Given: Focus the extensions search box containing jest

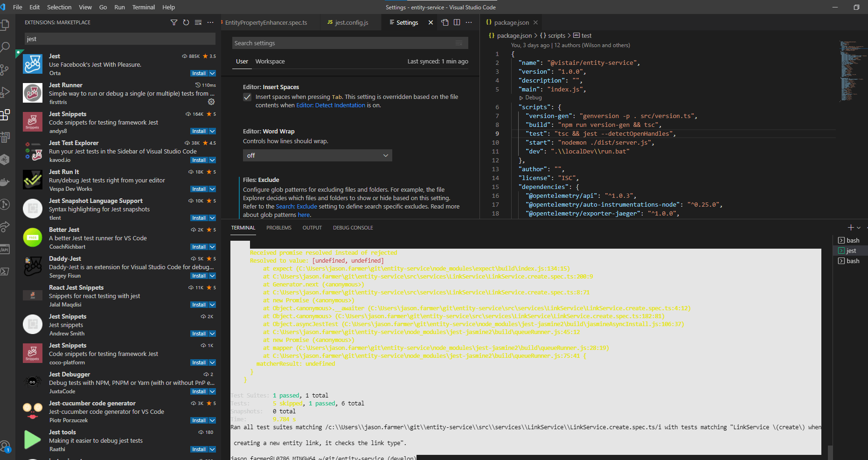Looking at the screenshot, I should 120,39.
